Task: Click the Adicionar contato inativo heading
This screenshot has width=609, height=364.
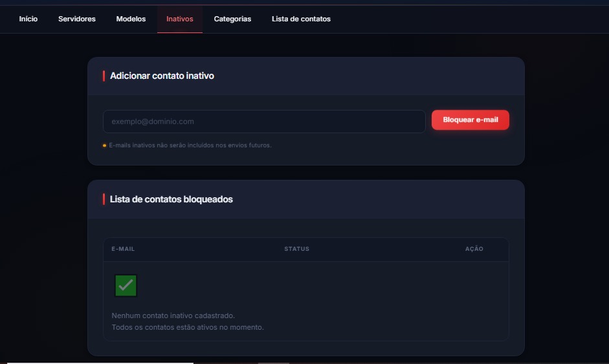Action: 162,76
